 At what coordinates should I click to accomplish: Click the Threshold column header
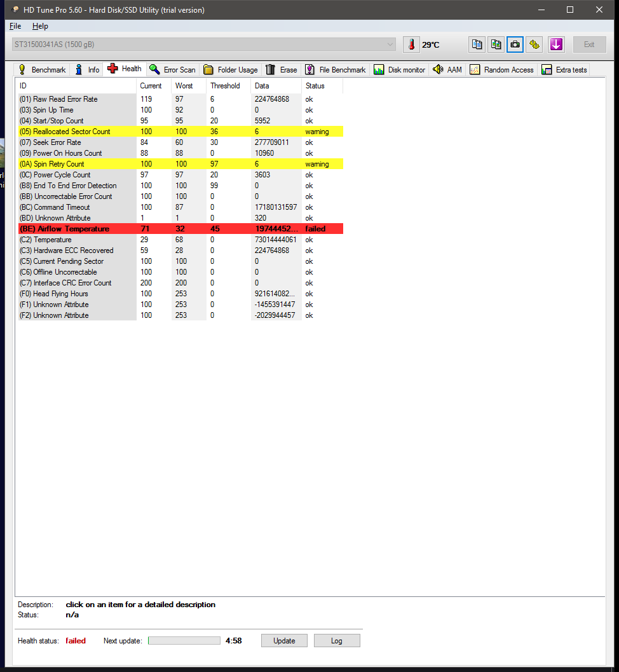[x=228, y=86]
